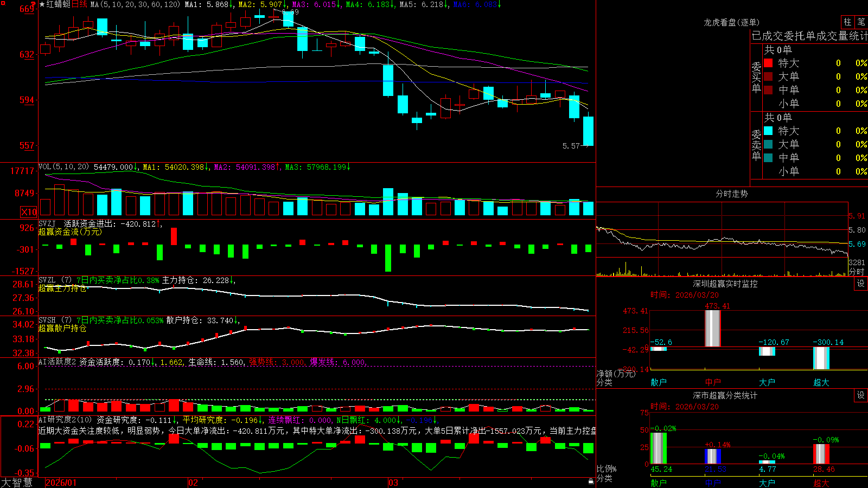Click the 02 month timeline marker
Viewport: 868px width, 488px height.
point(193,483)
